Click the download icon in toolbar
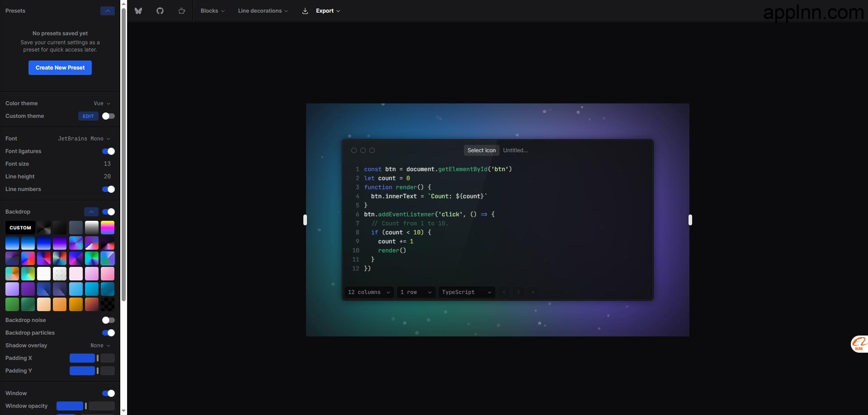 point(305,11)
